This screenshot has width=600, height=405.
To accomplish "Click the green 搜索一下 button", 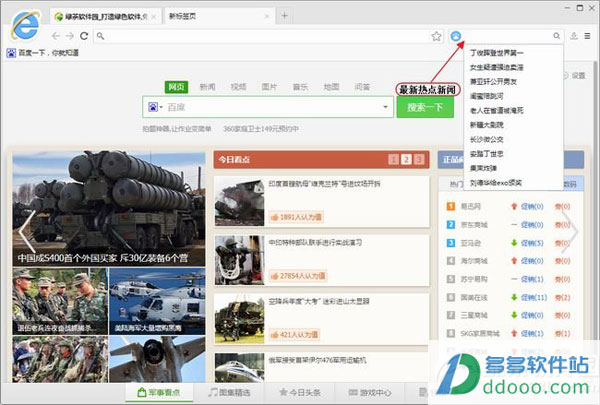I will [x=425, y=107].
